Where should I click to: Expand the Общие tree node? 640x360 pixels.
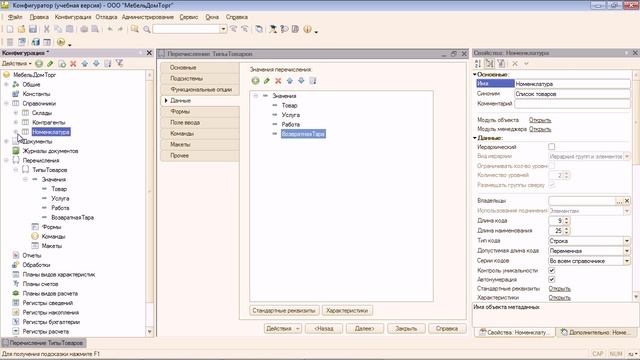click(6, 84)
